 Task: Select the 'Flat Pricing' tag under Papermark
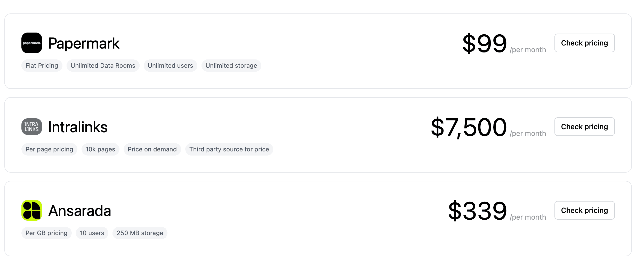(x=42, y=65)
